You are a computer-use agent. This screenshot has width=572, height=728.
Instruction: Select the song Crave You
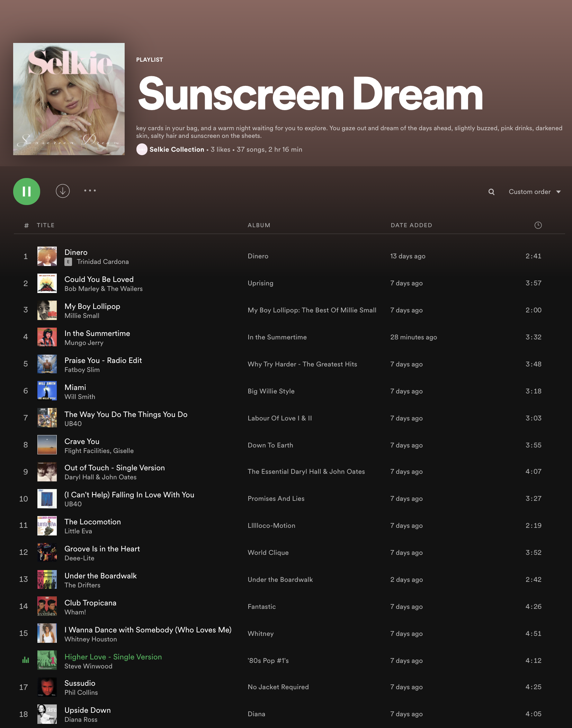tap(82, 441)
